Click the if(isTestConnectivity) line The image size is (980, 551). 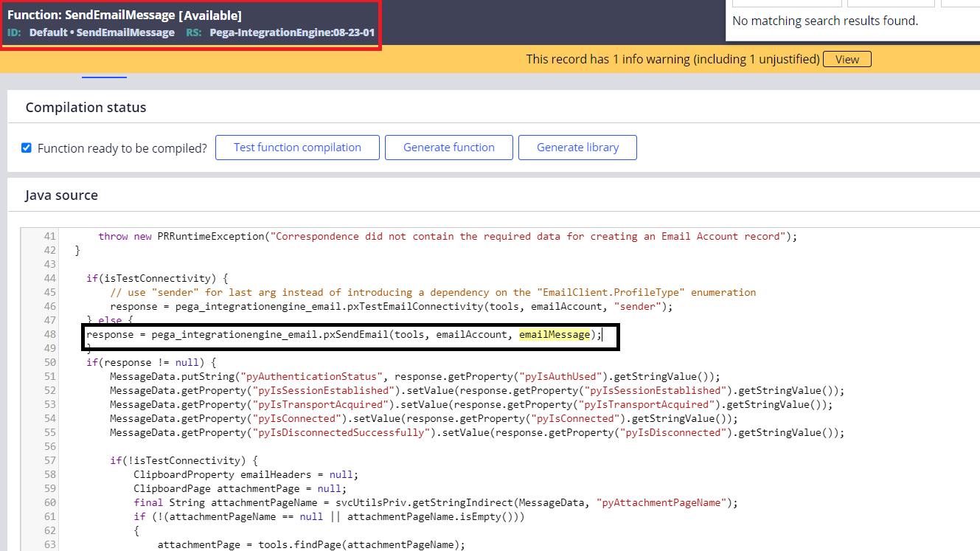[x=158, y=278]
